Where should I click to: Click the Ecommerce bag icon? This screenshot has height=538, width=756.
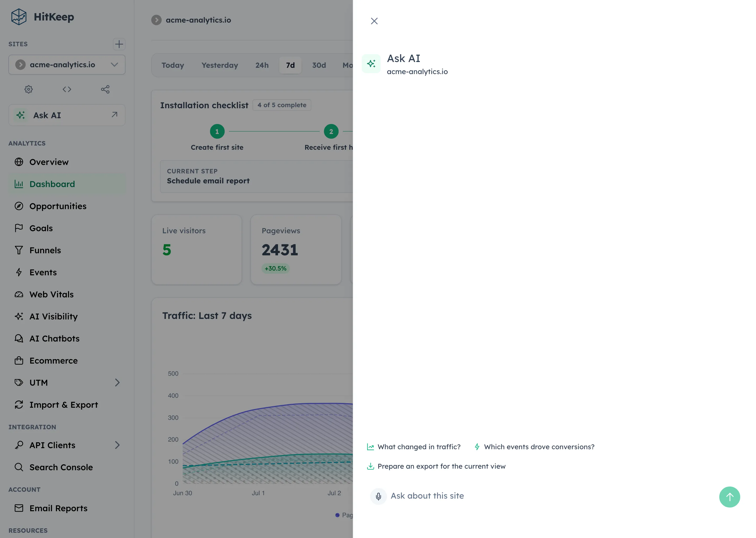[19, 360]
